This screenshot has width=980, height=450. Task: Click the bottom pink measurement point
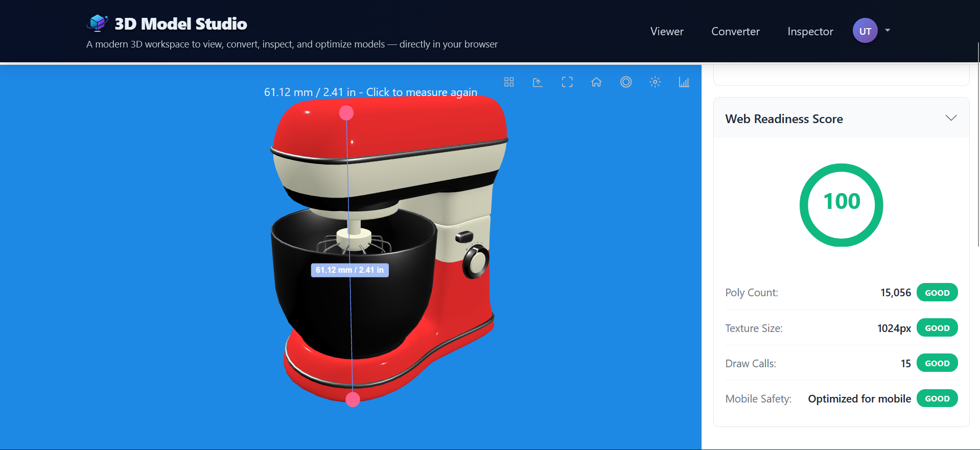pos(353,399)
